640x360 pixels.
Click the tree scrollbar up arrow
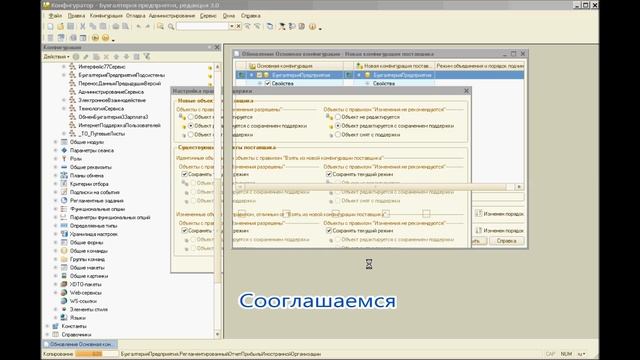[x=218, y=67]
